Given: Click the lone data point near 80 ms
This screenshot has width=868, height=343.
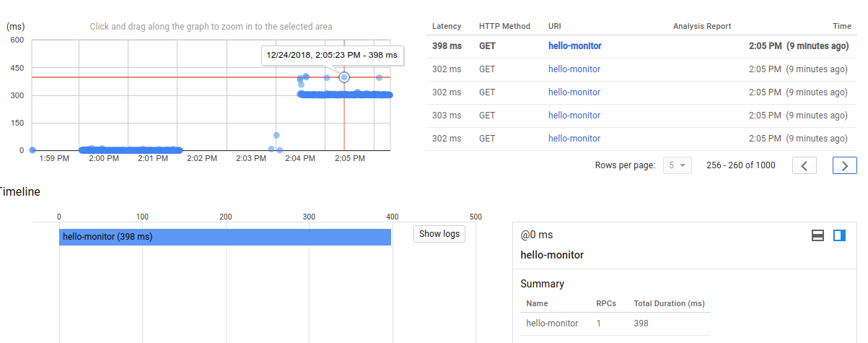Looking at the screenshot, I should pos(276,135).
